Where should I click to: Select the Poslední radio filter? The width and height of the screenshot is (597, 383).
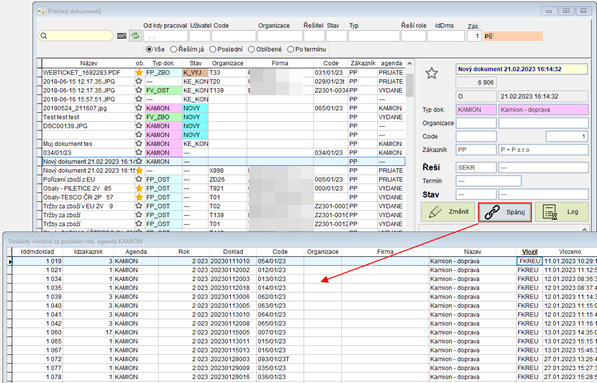click(226, 49)
